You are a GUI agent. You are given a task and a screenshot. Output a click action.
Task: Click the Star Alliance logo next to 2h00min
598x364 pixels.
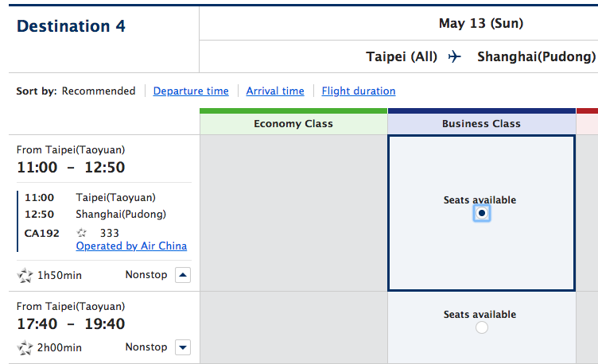[25, 347]
